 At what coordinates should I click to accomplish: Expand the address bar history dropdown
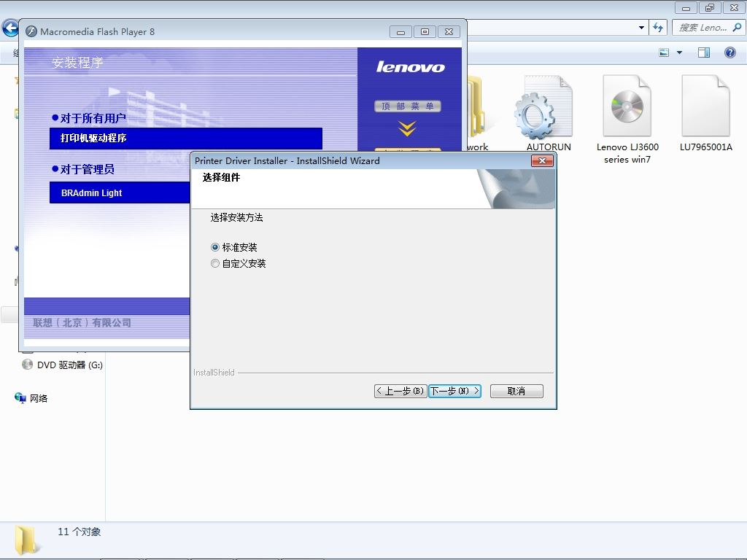tap(641, 28)
